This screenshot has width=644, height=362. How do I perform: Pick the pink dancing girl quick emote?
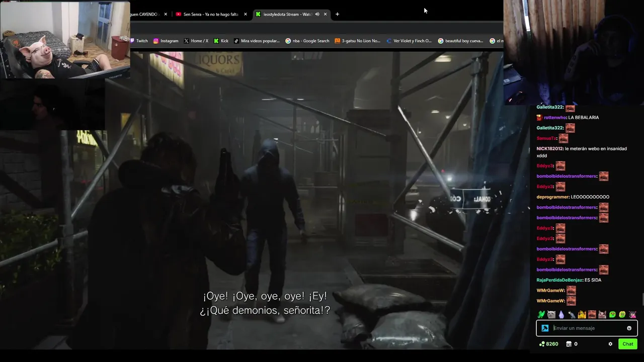pos(633,315)
